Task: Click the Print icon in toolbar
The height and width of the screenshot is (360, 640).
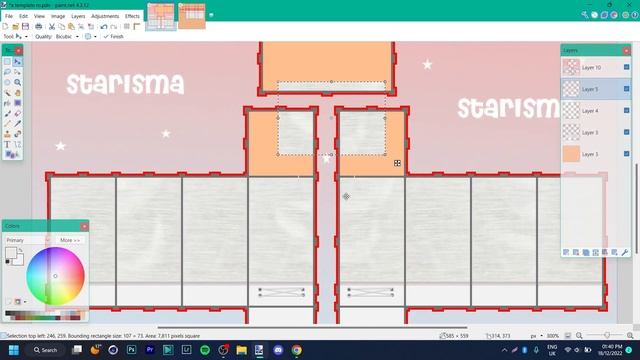Action: [38, 27]
